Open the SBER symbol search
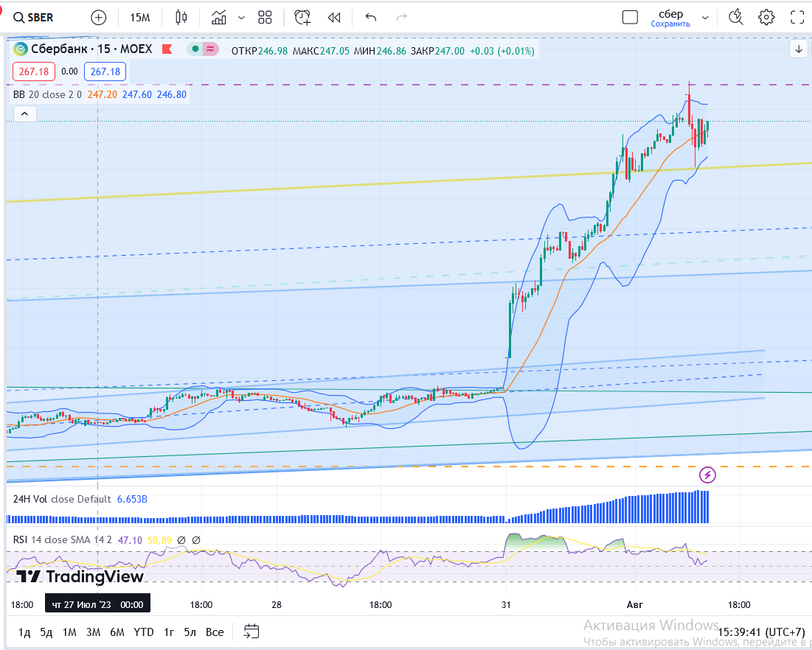 click(33, 18)
